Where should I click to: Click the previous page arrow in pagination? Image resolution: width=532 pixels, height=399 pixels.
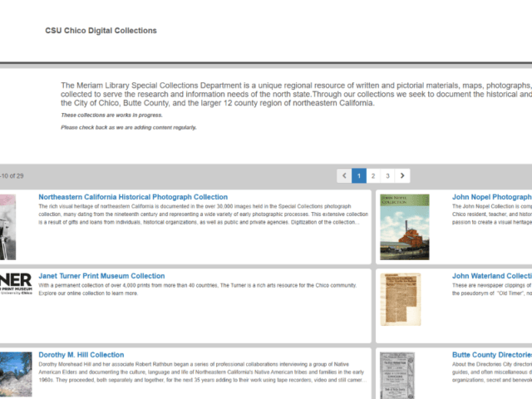(x=344, y=175)
